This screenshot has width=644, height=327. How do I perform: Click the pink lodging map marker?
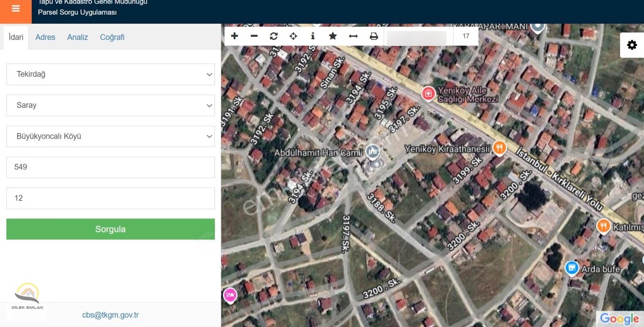230,295
